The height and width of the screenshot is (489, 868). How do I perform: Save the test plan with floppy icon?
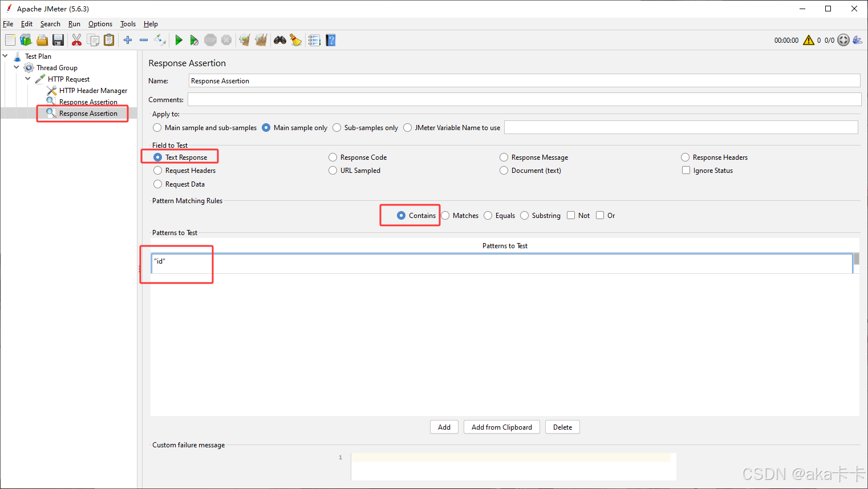[58, 40]
